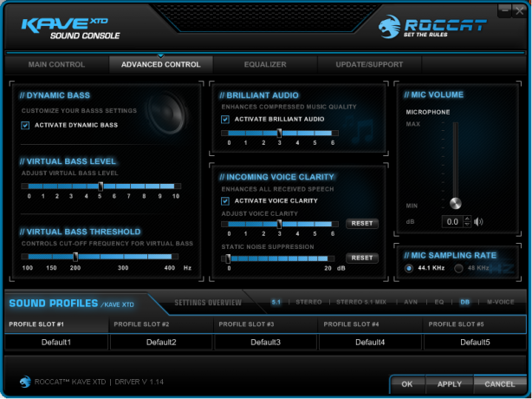Click the Apply button
Viewport: 532px width, 399px height.
[x=449, y=384]
